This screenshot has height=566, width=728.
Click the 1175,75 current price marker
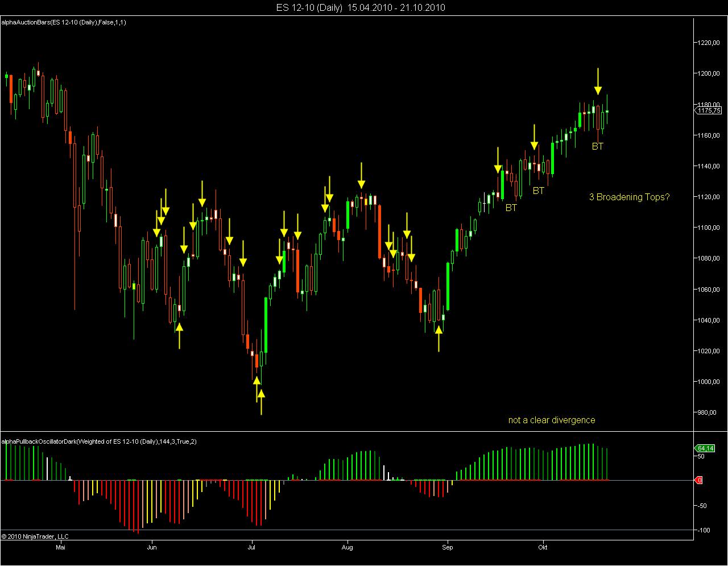(709, 110)
